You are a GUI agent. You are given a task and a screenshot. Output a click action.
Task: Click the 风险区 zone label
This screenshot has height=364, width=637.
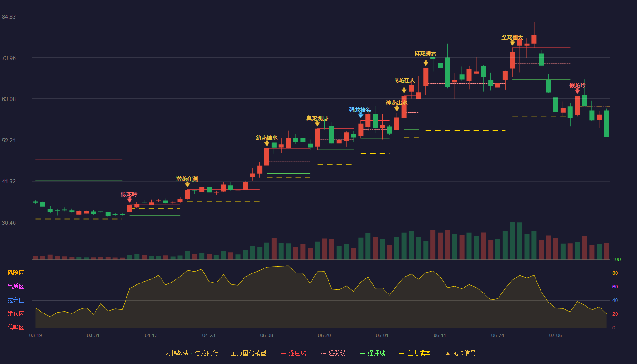(15, 273)
